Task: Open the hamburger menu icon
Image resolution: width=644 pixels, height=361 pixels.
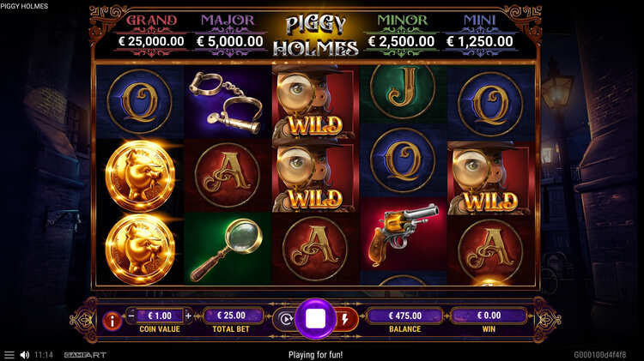Action: [x=9, y=355]
